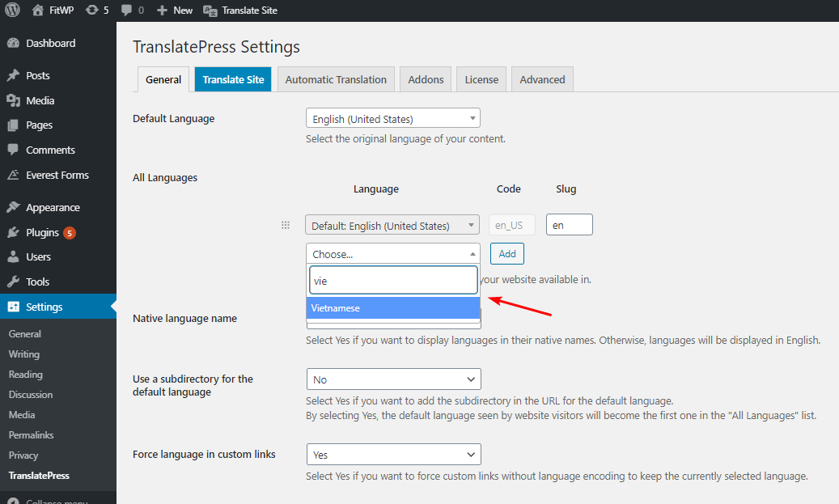Open the Default Language dropdown
This screenshot has width=839, height=504.
click(x=392, y=119)
